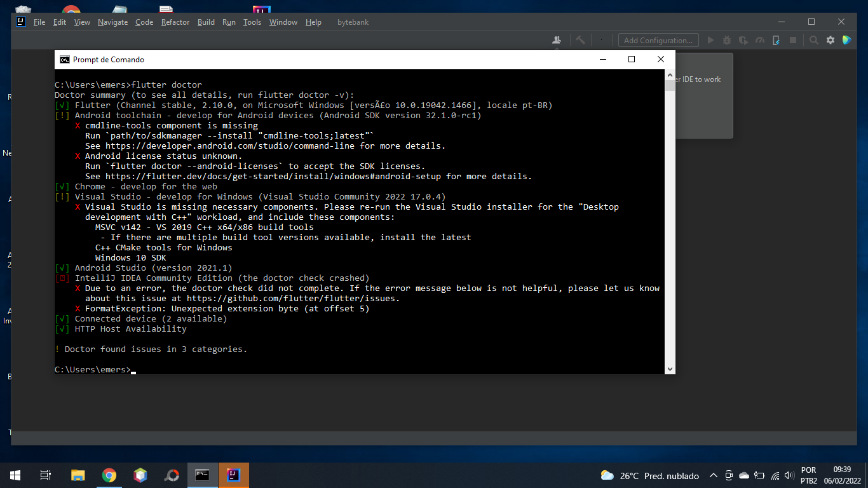Click the Stop square icon
The image size is (868, 488).
point(793,40)
